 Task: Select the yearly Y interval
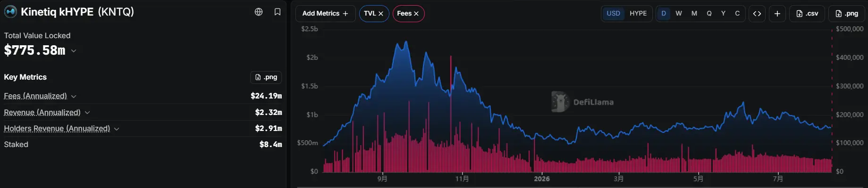723,13
